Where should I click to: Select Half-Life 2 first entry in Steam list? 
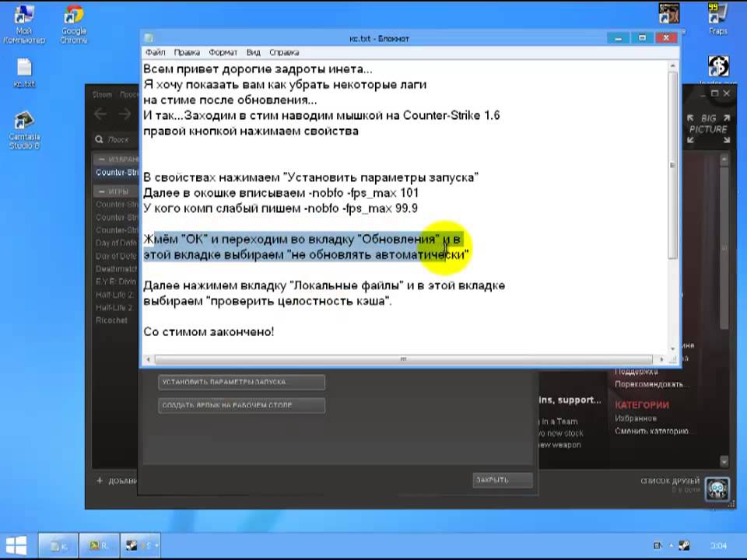[x=116, y=294]
